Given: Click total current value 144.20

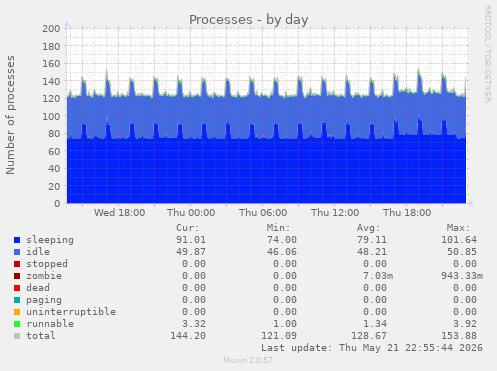Looking at the screenshot, I should 188,336.
